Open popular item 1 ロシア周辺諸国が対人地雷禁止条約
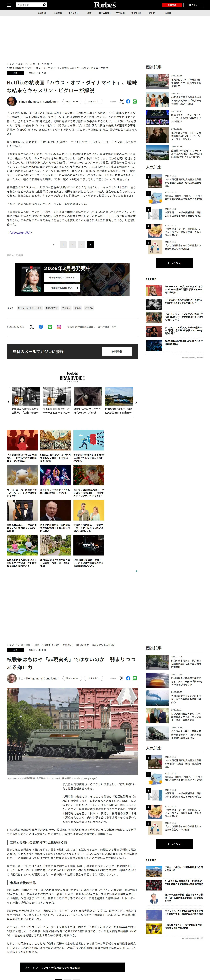210x980 pixels. [x=174, y=181]
